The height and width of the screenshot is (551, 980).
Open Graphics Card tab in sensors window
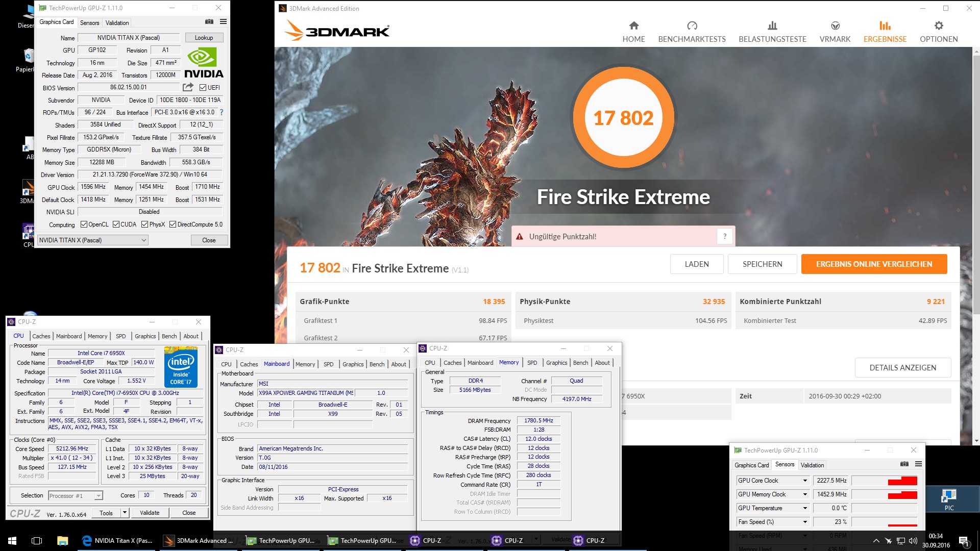coord(751,465)
